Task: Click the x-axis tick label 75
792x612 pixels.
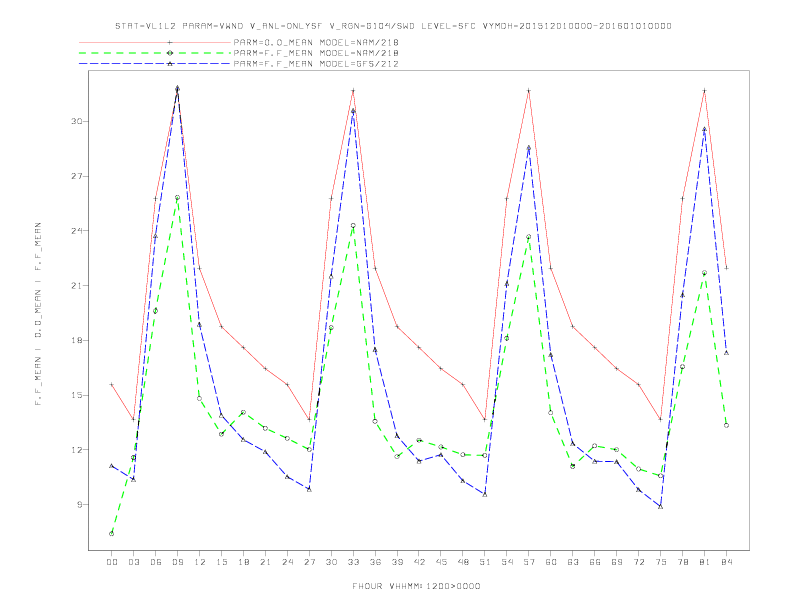Action: click(x=661, y=562)
